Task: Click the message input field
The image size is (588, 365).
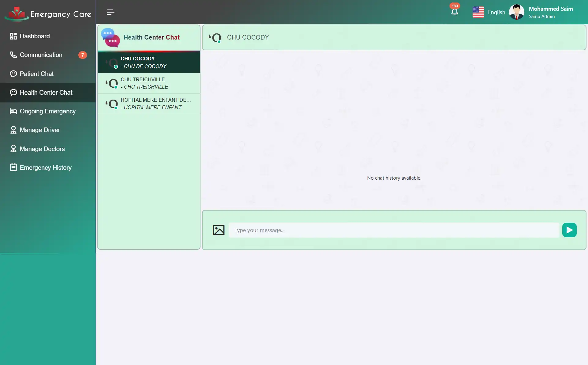Action: [x=394, y=230]
